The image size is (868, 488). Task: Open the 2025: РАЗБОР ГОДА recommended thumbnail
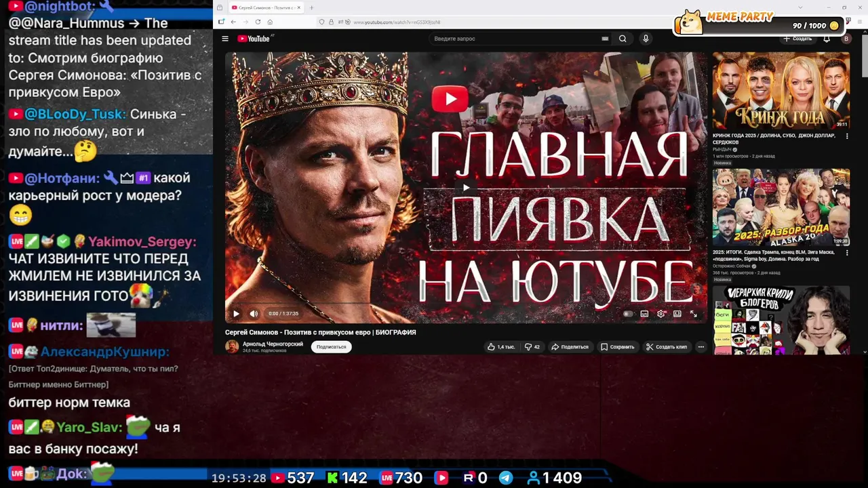point(781,207)
